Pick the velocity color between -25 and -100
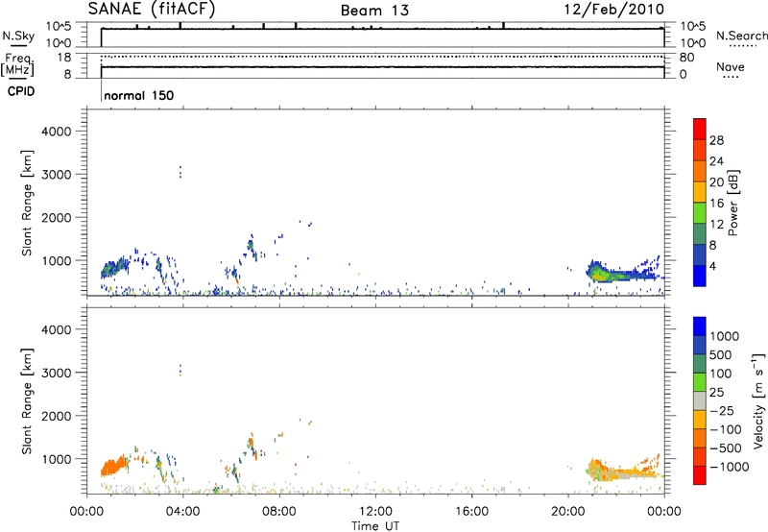Viewport: 768px width, 532px height. pos(700,420)
